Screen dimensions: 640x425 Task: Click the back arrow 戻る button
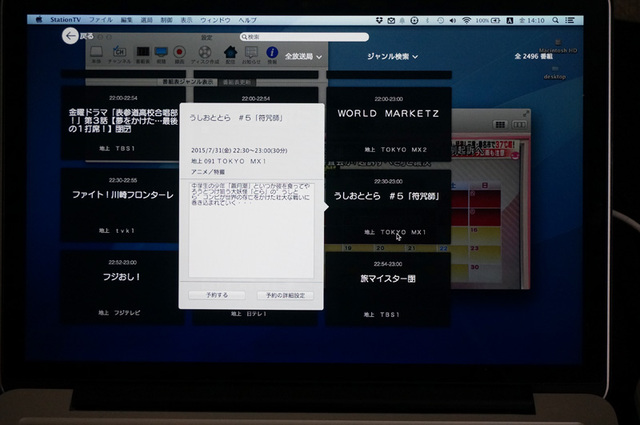(70, 36)
